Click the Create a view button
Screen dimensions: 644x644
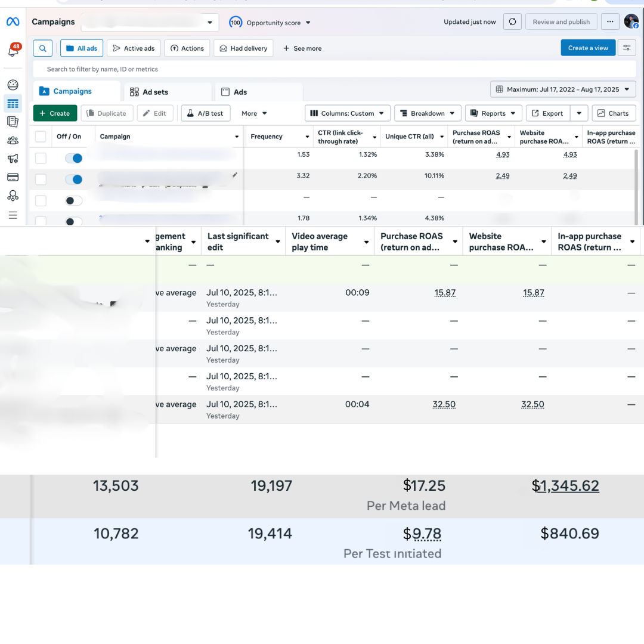pos(588,48)
